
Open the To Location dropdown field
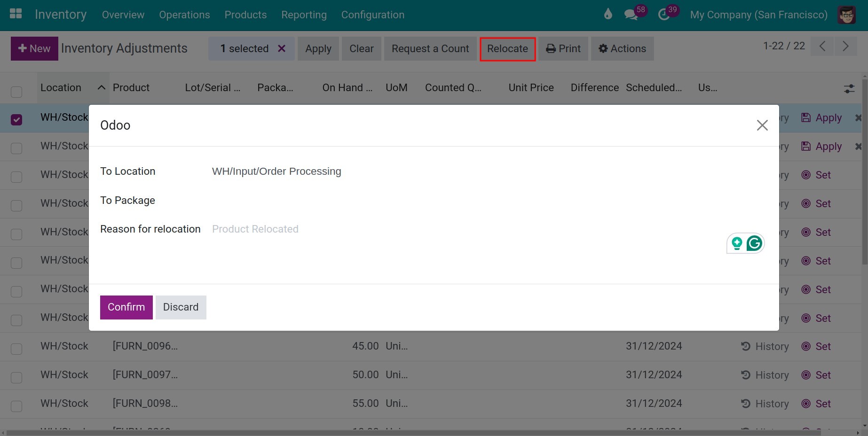[489, 171]
